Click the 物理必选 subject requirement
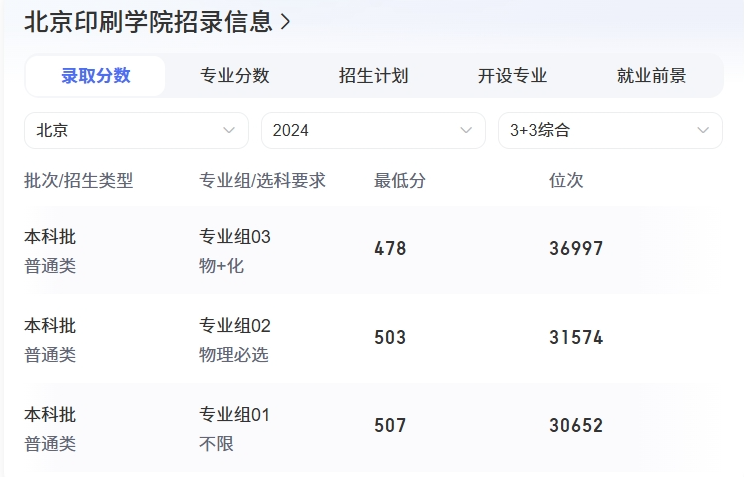Image resolution: width=744 pixels, height=477 pixels. click(x=234, y=355)
